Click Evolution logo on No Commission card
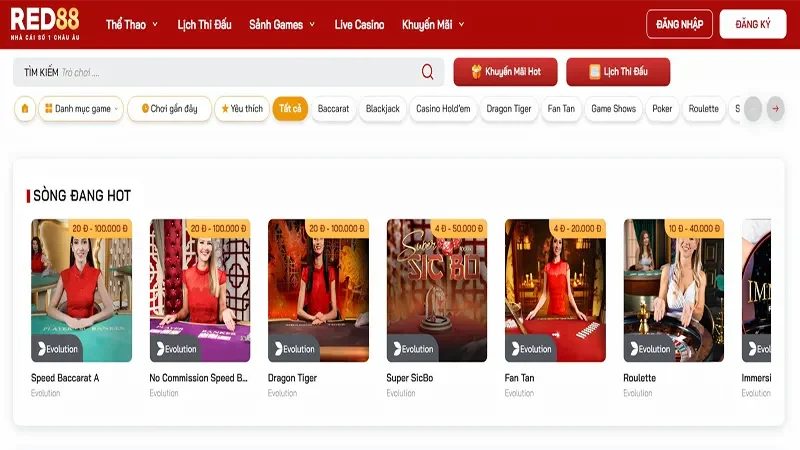 [x=176, y=349]
